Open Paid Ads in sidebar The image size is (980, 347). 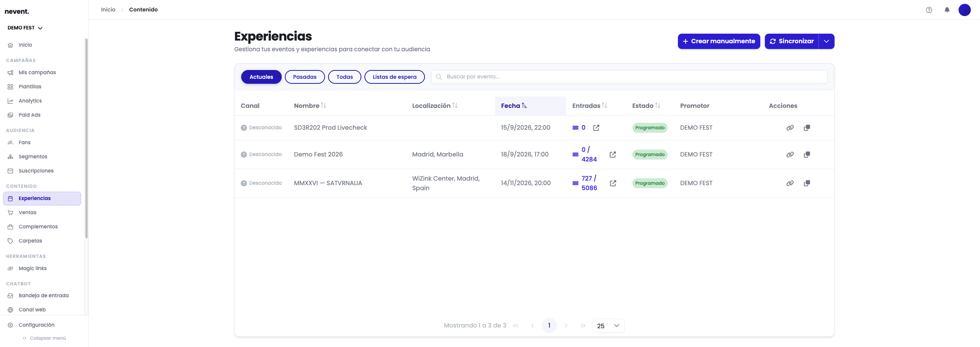click(x=42, y=115)
